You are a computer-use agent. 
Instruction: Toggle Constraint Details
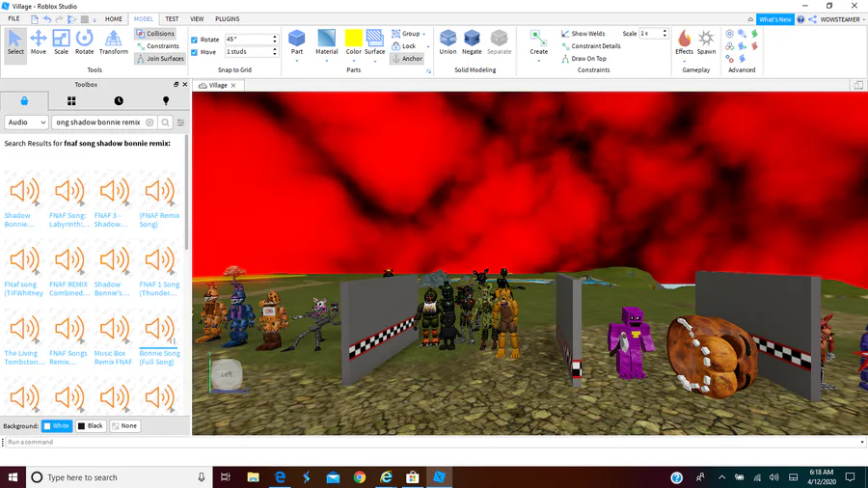coord(590,46)
